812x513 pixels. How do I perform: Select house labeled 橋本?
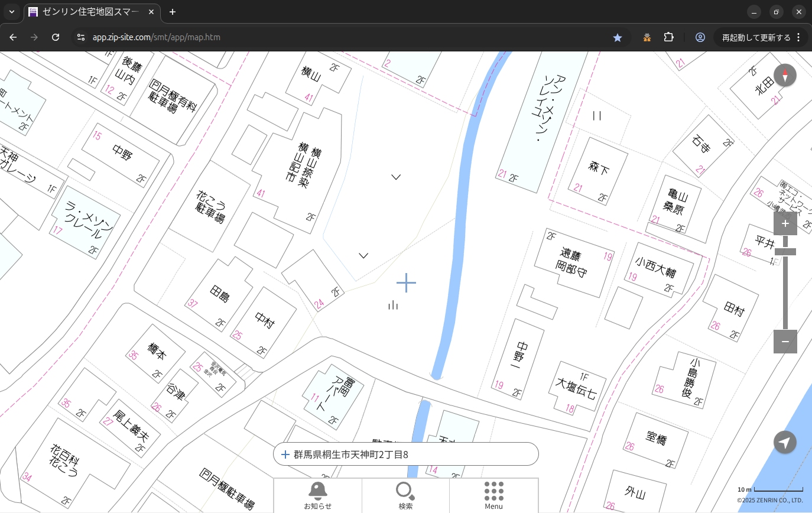pyautogui.click(x=156, y=353)
